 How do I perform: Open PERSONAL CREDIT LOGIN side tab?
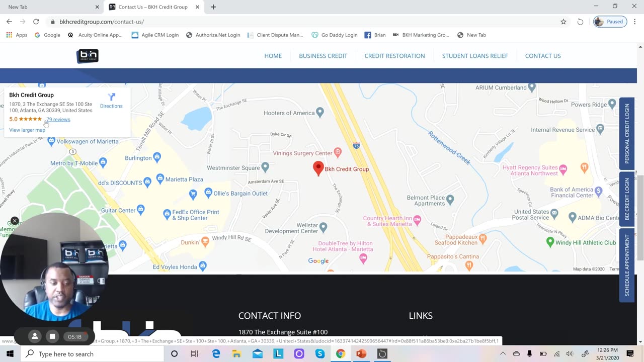627,134
